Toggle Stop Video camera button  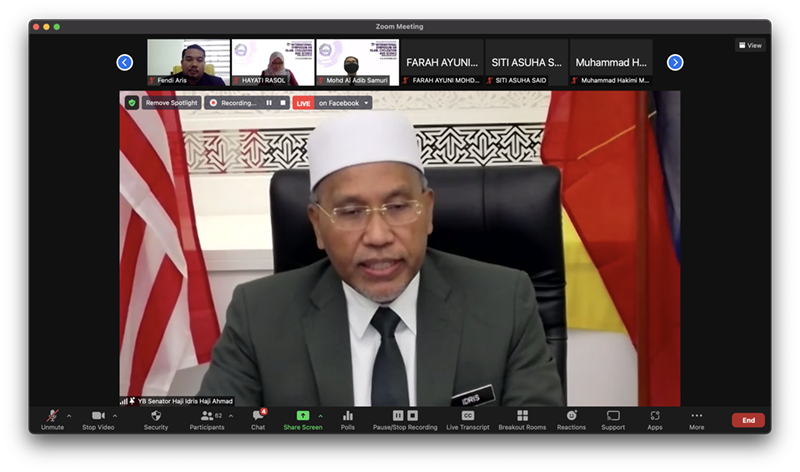(98, 416)
